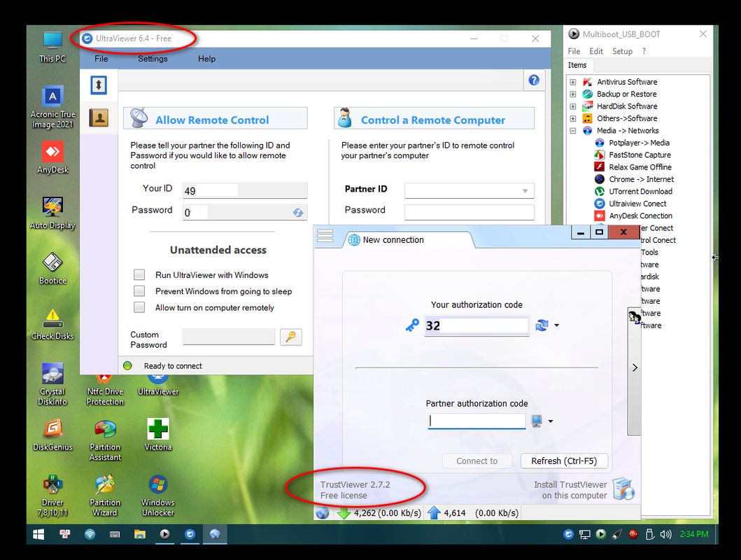
Task: Open UltraViewer Settings menu
Action: pyautogui.click(x=153, y=59)
